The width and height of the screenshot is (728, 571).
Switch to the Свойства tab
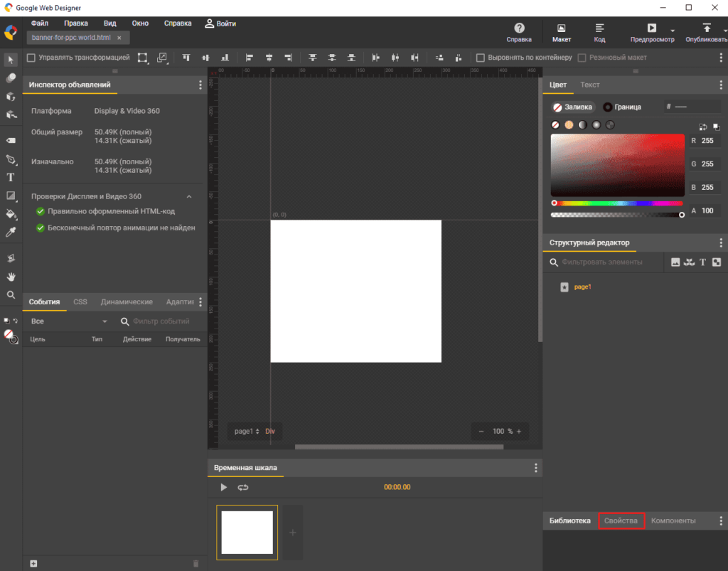point(621,521)
